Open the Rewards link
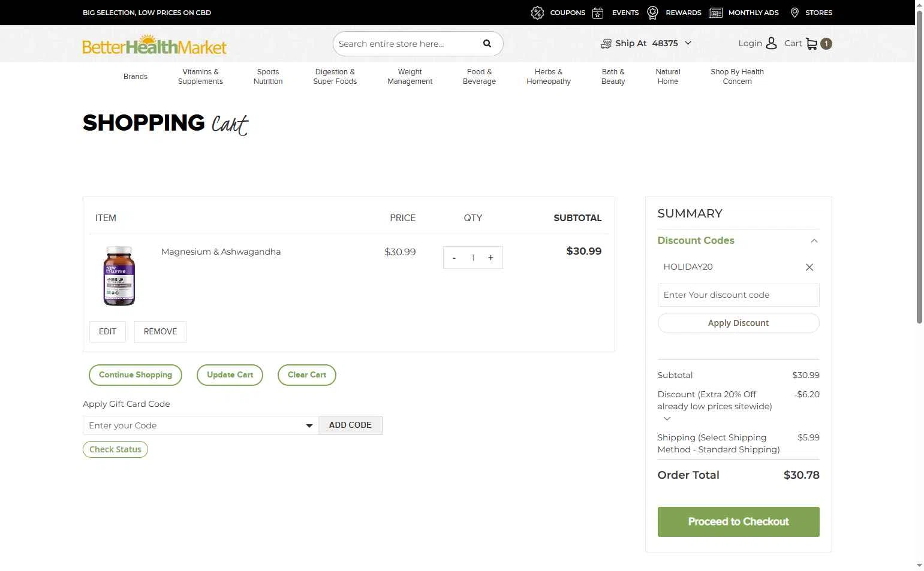Image resolution: width=924 pixels, height=571 pixels. pyautogui.click(x=684, y=13)
